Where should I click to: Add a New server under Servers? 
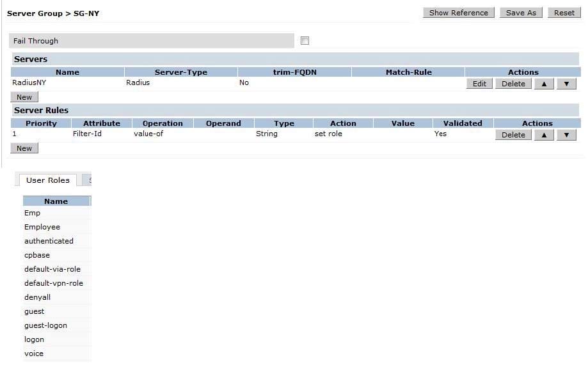tap(24, 97)
